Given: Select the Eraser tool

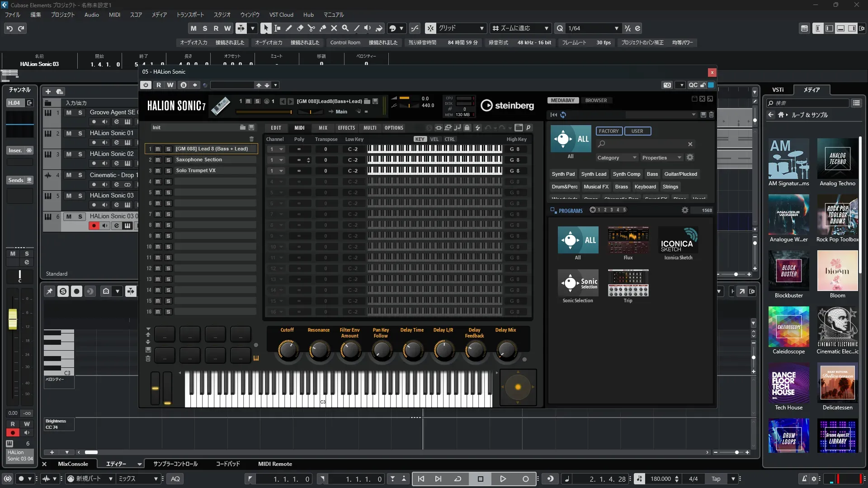Looking at the screenshot, I should [x=300, y=28].
